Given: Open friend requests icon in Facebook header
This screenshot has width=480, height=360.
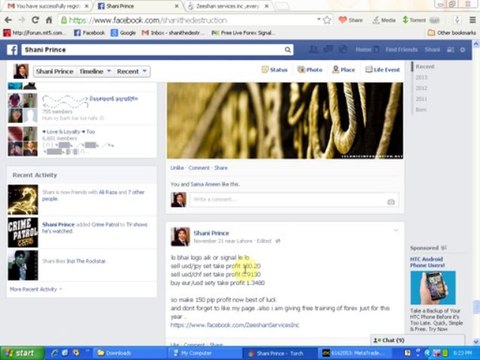Looking at the screenshot, I should click(x=313, y=49).
